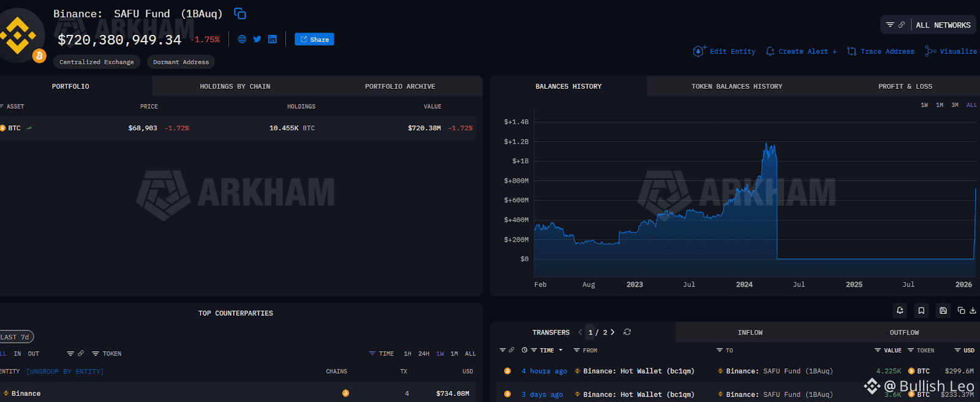This screenshot has width=980, height=402.
Task: Switch to PORTFOLIO ARCHIVE tab
Action: click(x=400, y=86)
